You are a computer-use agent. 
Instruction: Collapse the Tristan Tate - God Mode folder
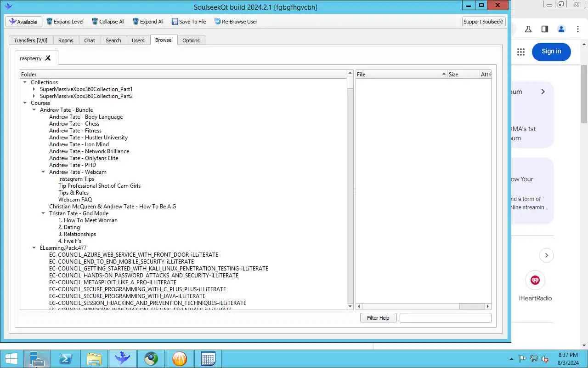tap(43, 213)
